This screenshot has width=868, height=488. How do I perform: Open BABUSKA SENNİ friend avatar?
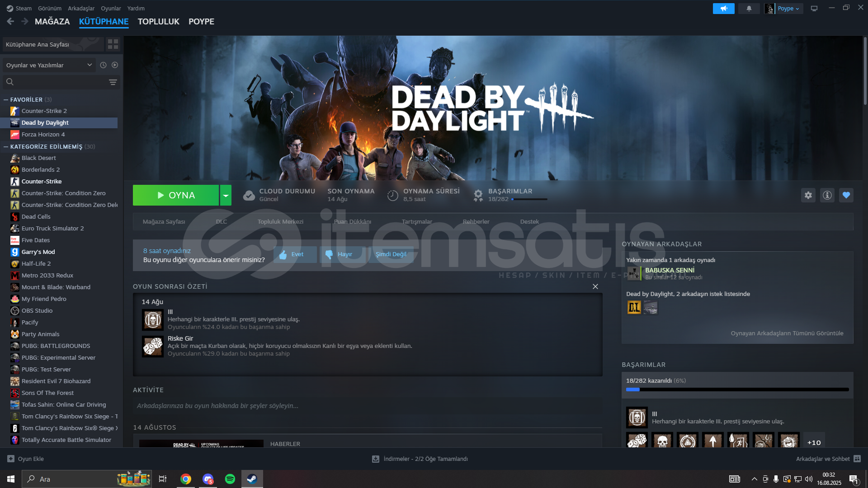click(634, 273)
